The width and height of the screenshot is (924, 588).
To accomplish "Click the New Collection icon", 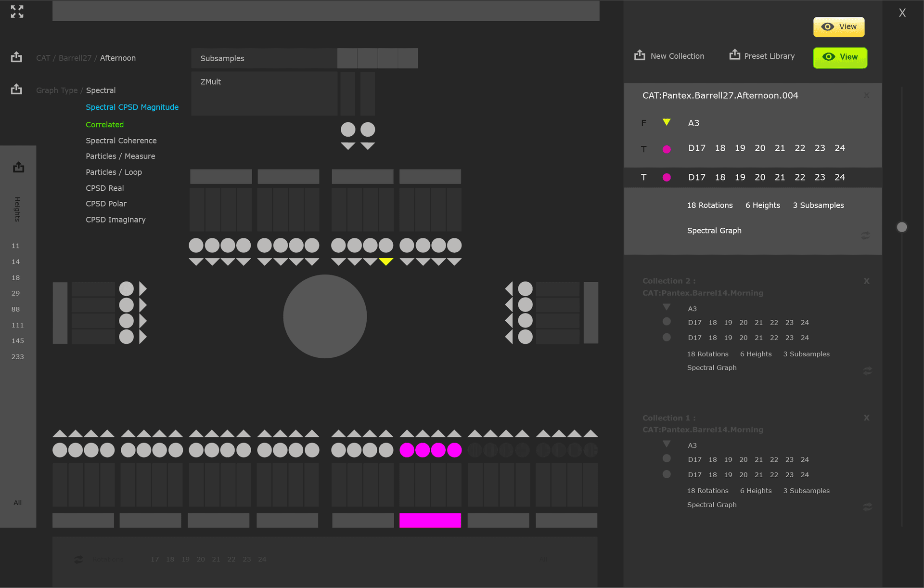I will (x=640, y=55).
